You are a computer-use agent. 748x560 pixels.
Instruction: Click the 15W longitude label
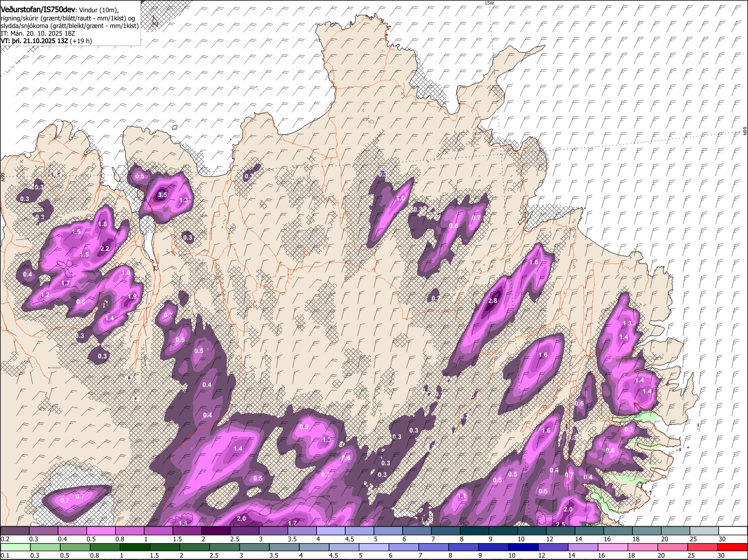click(489, 3)
